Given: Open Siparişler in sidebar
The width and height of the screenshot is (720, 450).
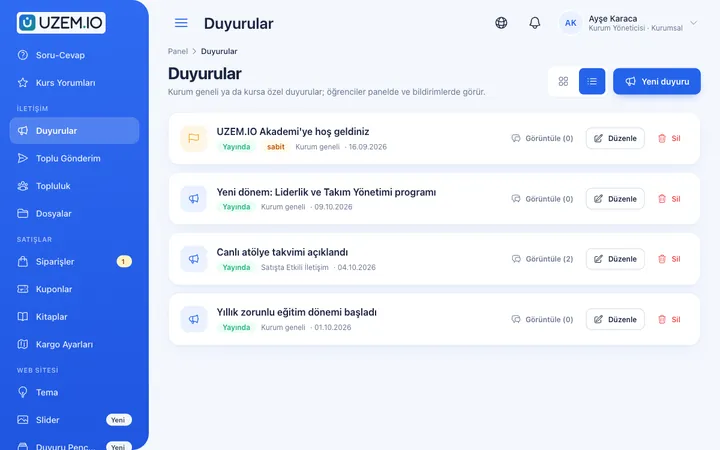Looking at the screenshot, I should click(x=74, y=262).
